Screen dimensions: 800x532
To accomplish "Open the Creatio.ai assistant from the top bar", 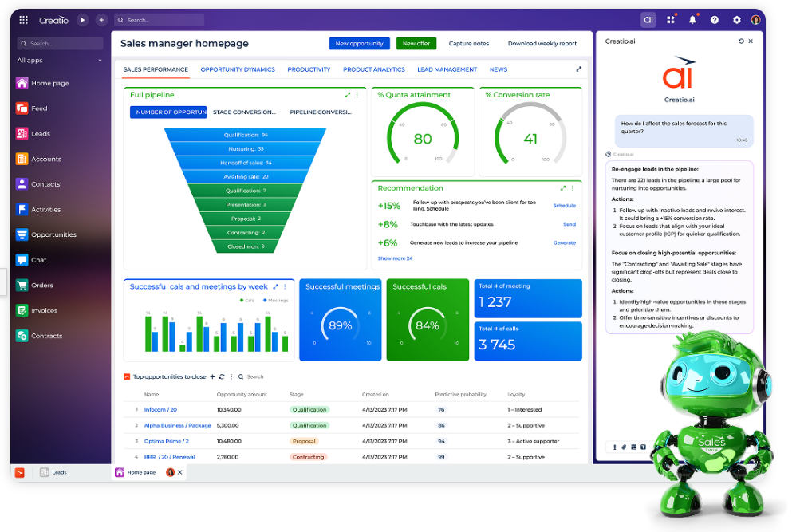I will pyautogui.click(x=648, y=19).
